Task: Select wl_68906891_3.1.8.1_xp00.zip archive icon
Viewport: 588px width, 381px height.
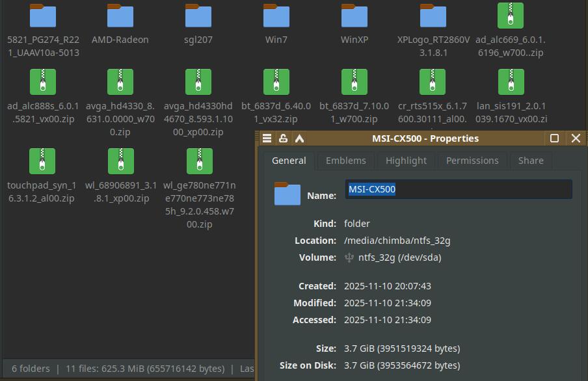Action: coord(121,161)
